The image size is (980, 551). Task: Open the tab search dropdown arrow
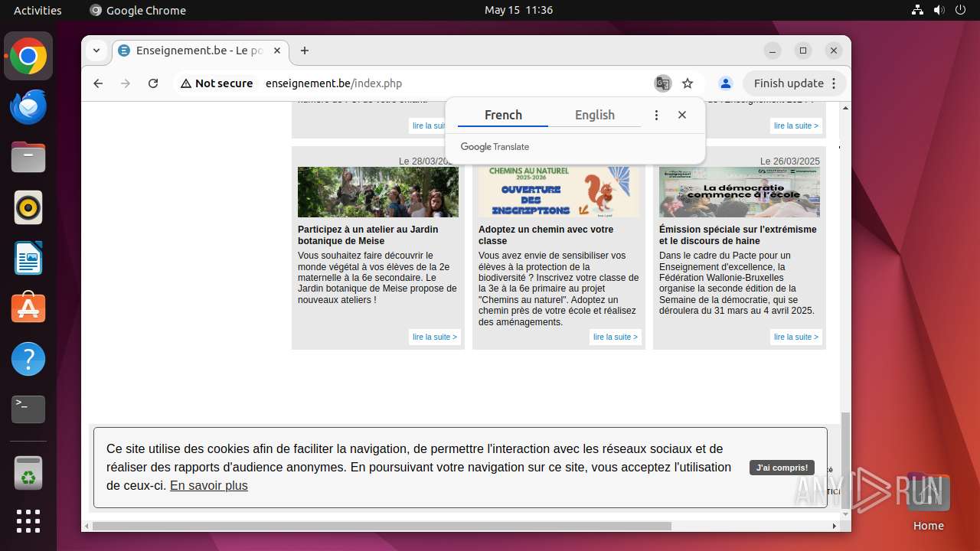(96, 51)
